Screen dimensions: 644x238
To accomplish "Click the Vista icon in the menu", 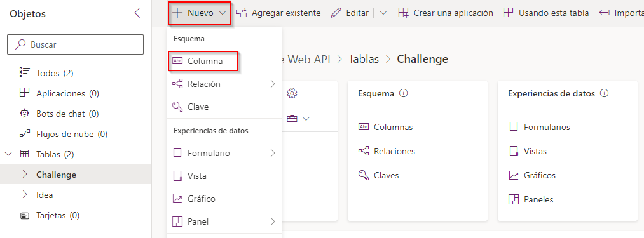I will [x=177, y=176].
